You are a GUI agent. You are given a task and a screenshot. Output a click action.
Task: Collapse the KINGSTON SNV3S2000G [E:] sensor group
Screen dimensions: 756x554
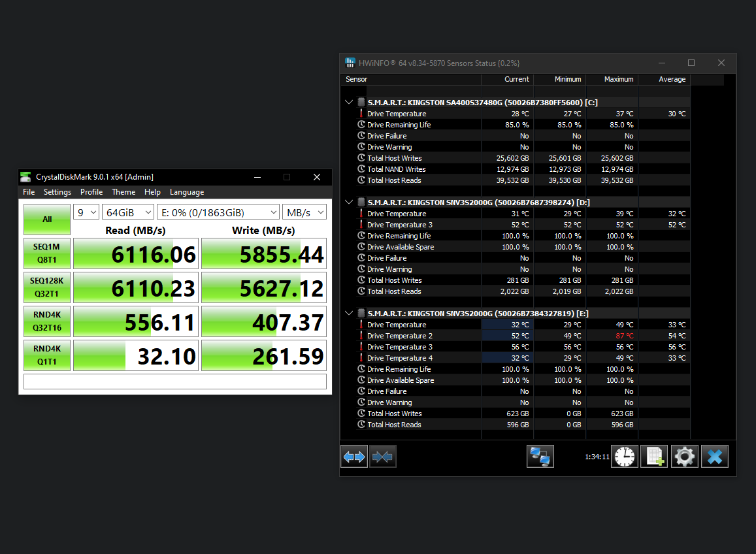349,313
